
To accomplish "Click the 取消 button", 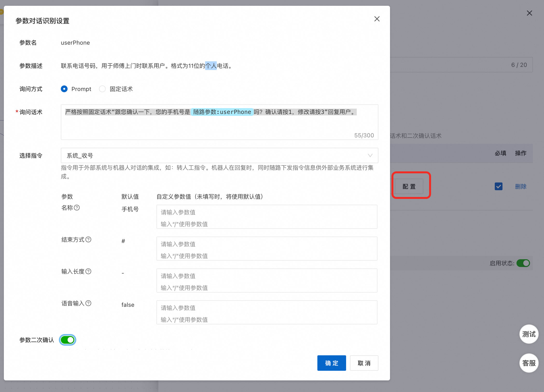I will click(x=364, y=363).
